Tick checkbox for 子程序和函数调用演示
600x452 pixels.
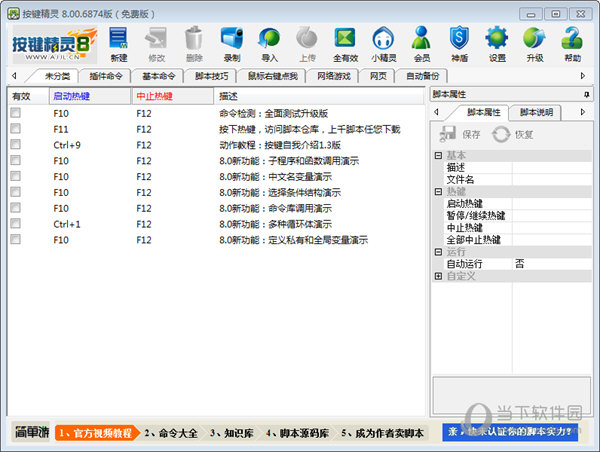16,160
